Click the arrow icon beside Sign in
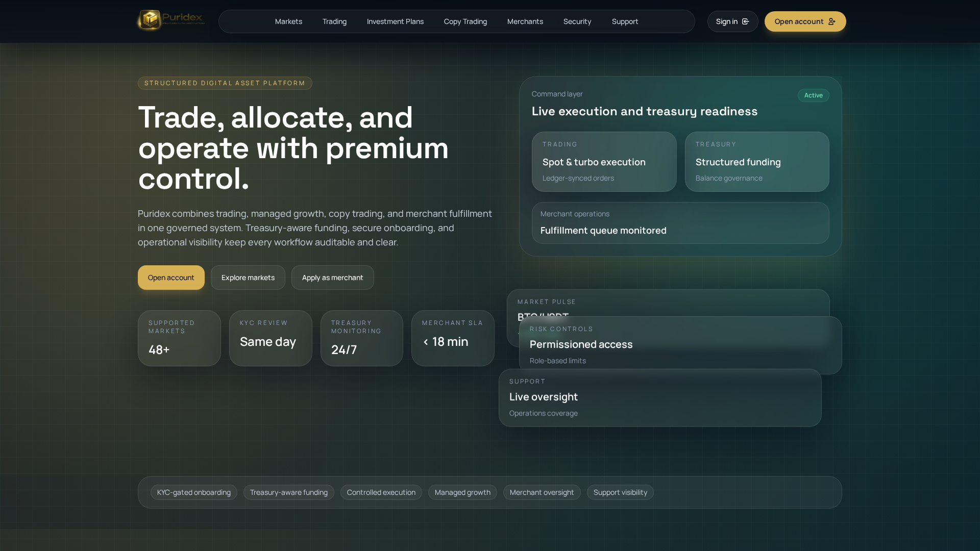Screen dimensions: 980x551 coord(746,21)
